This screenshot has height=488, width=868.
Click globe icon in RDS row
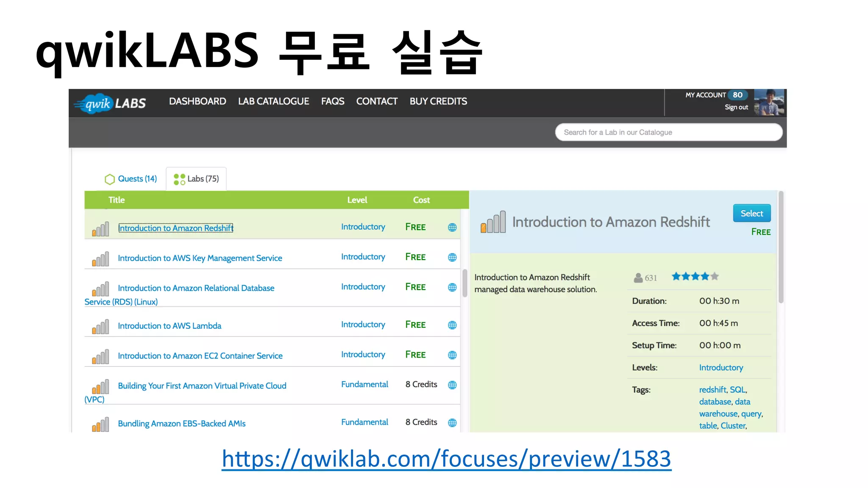452,288
